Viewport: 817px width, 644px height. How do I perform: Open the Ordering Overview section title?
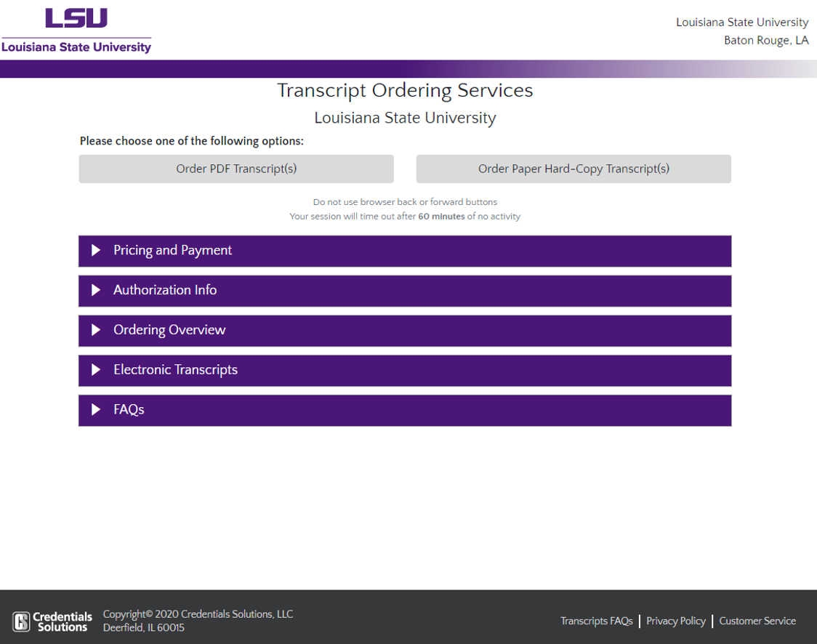pos(169,330)
